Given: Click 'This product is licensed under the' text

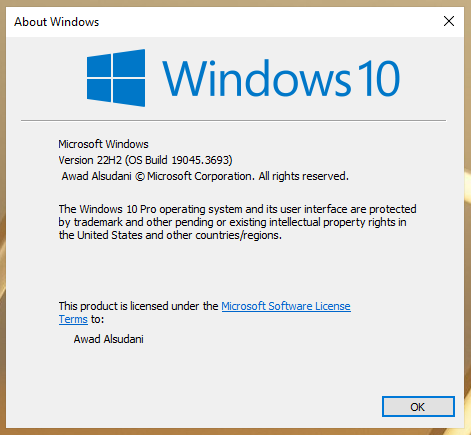Looking at the screenshot, I should [x=138, y=306].
